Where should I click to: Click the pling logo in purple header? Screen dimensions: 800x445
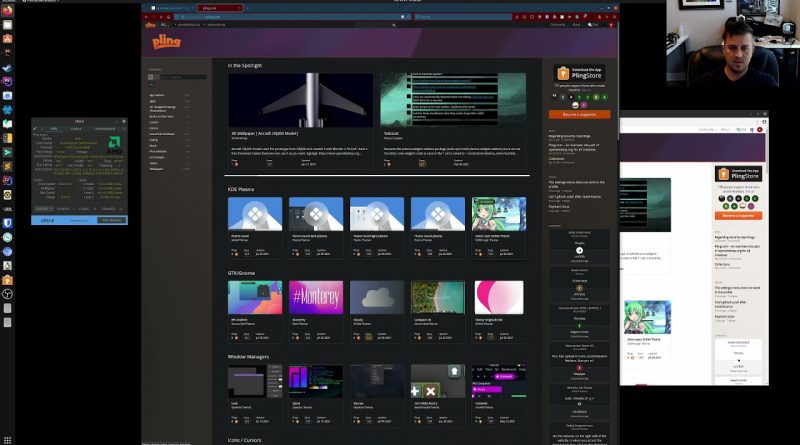tap(166, 41)
